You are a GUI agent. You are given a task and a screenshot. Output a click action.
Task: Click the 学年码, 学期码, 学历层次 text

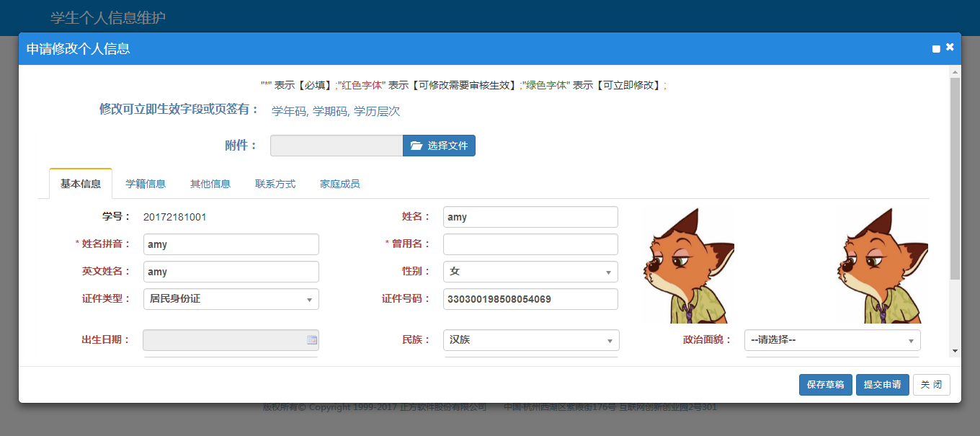coord(336,111)
